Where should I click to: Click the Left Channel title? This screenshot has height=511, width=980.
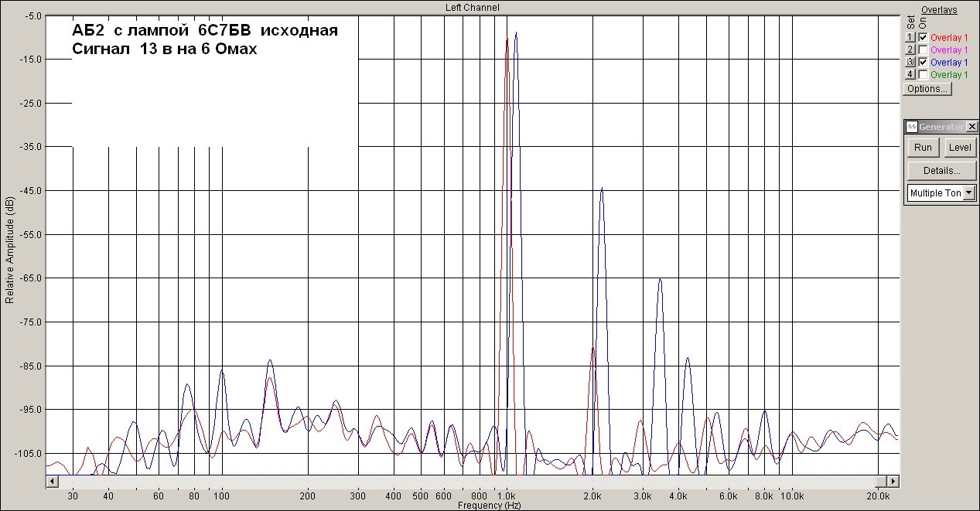pyautogui.click(x=472, y=7)
